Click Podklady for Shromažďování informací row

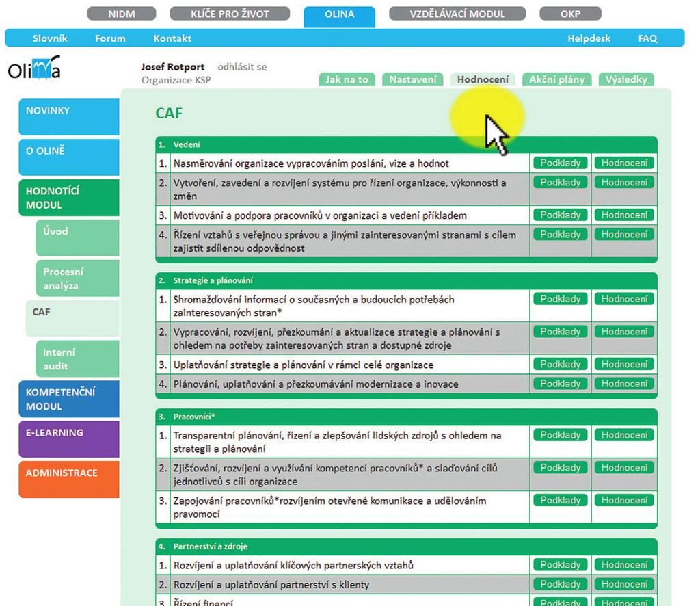[x=561, y=299]
